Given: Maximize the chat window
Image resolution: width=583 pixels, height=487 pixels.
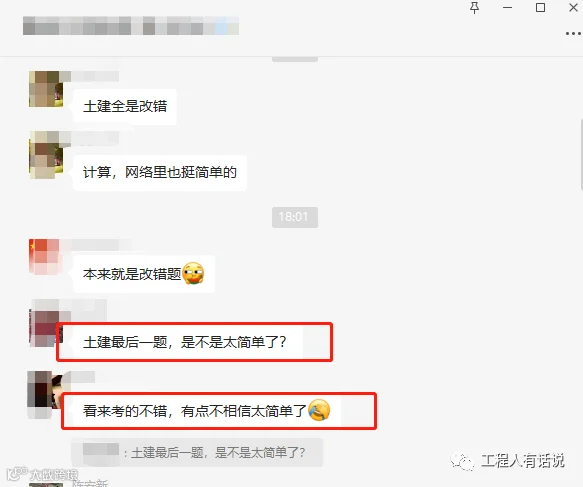Looking at the screenshot, I should pyautogui.click(x=540, y=8).
